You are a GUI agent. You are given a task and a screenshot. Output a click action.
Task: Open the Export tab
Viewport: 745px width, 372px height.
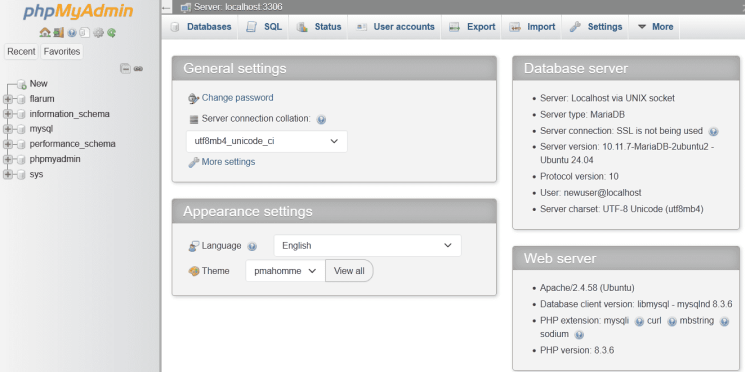472,27
